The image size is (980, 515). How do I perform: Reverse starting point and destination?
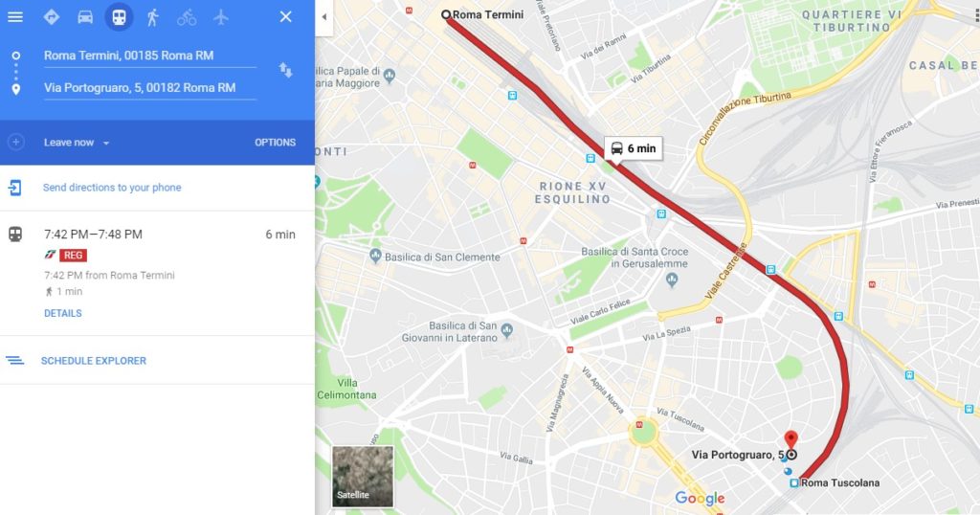coord(285,70)
